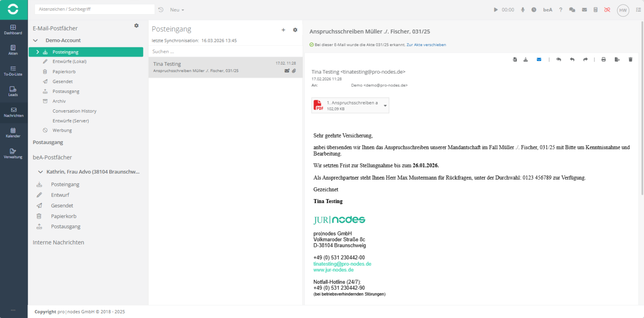Open Kalender in the left sidebar

[13, 132]
